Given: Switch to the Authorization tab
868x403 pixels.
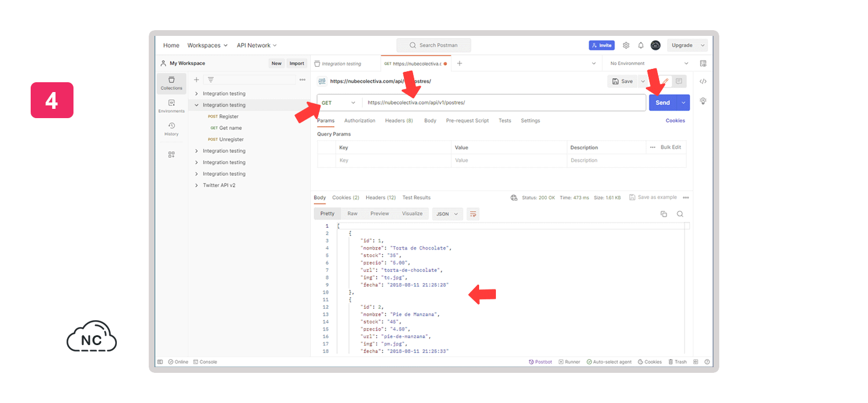Looking at the screenshot, I should coord(360,120).
